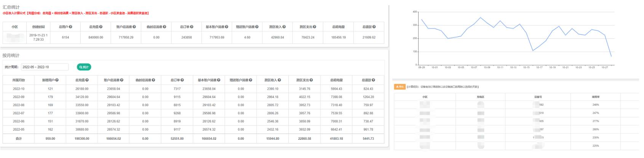Click 2022-10 recharge value 26180.00
Screen dimensions: 644x158
(x=82, y=89)
